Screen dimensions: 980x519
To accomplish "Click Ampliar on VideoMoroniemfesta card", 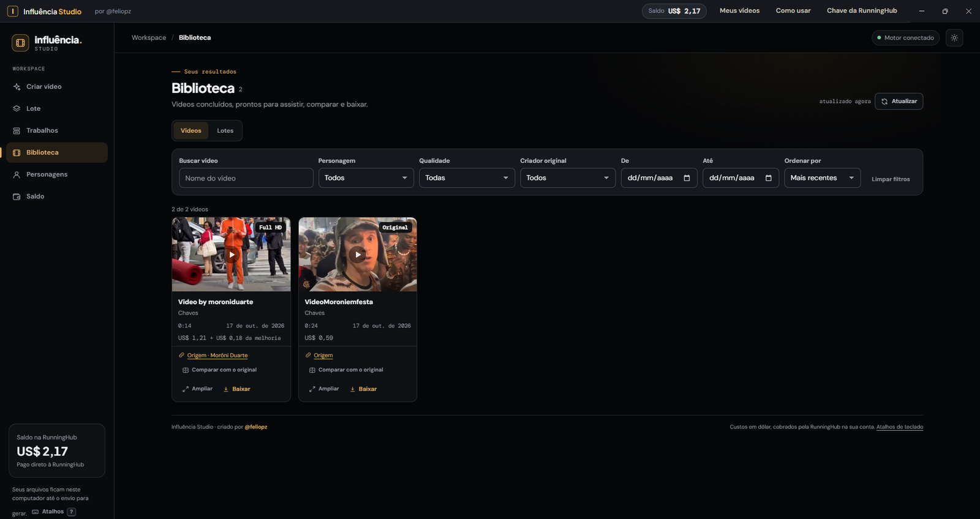I will (x=324, y=389).
